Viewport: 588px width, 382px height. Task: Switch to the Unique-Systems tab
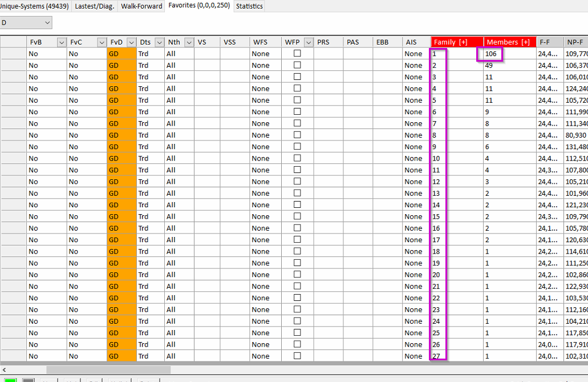click(x=34, y=6)
